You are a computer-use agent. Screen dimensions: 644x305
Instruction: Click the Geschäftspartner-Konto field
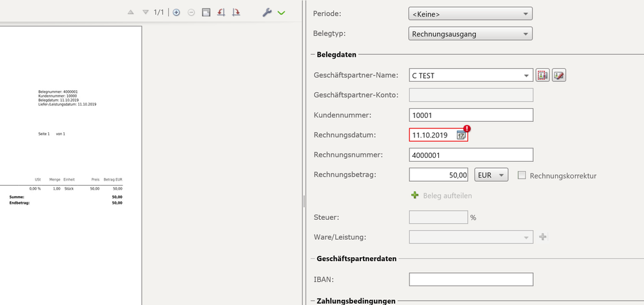(x=471, y=95)
